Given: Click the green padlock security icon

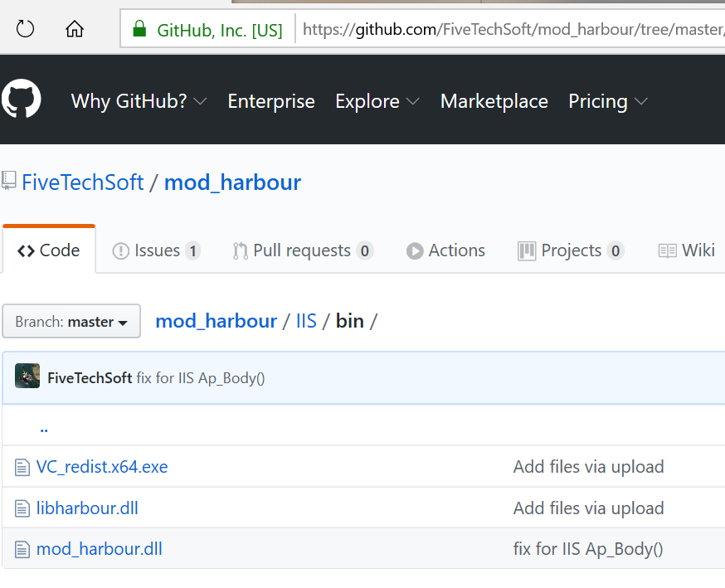Looking at the screenshot, I should click(139, 31).
